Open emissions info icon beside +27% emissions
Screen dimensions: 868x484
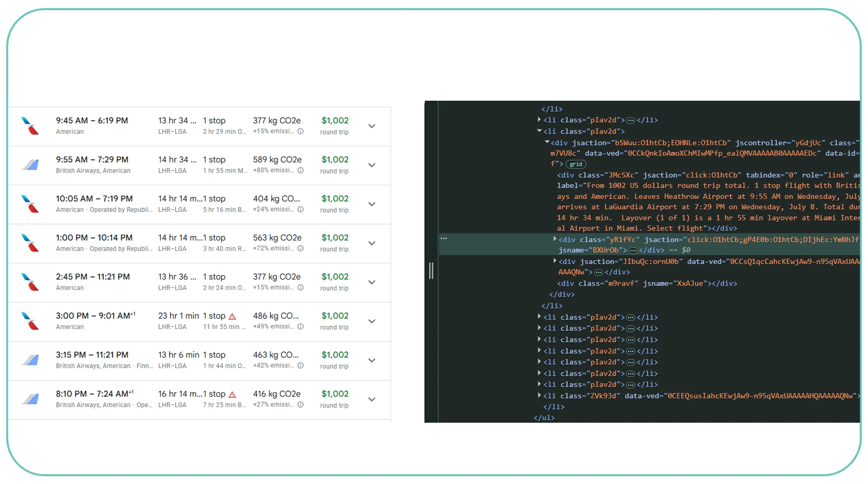pos(301,404)
